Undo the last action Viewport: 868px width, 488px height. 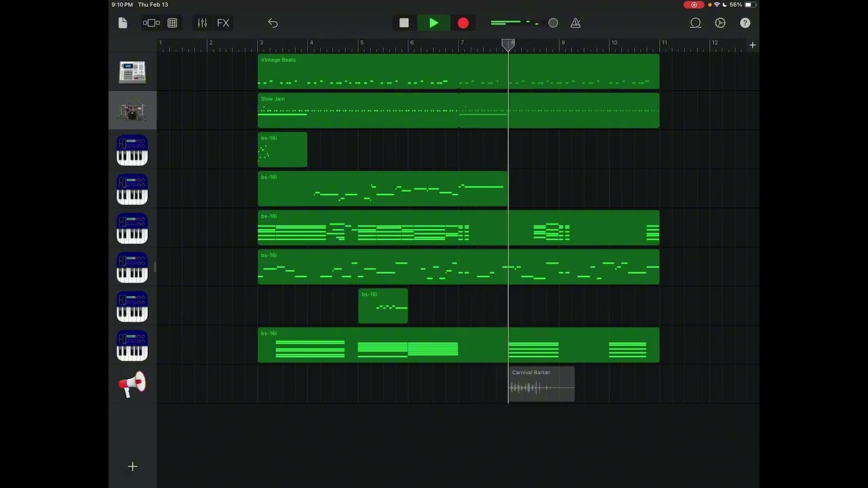273,23
